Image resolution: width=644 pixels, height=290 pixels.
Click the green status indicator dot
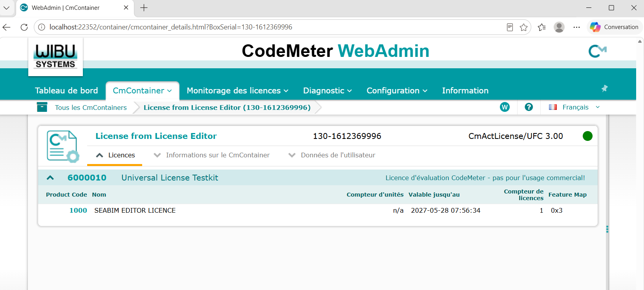pyautogui.click(x=587, y=136)
